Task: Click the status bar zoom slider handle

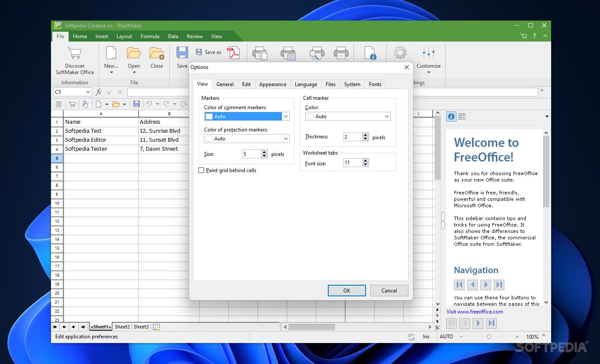Action: 489,337
